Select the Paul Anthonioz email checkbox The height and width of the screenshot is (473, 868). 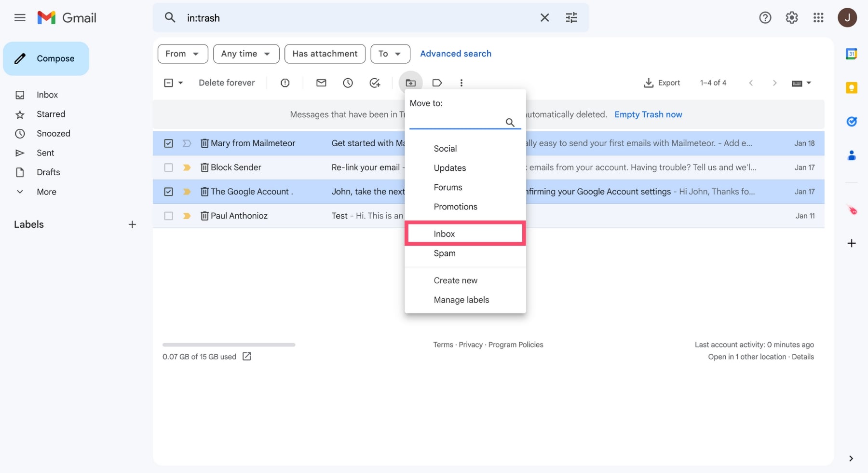pos(168,216)
